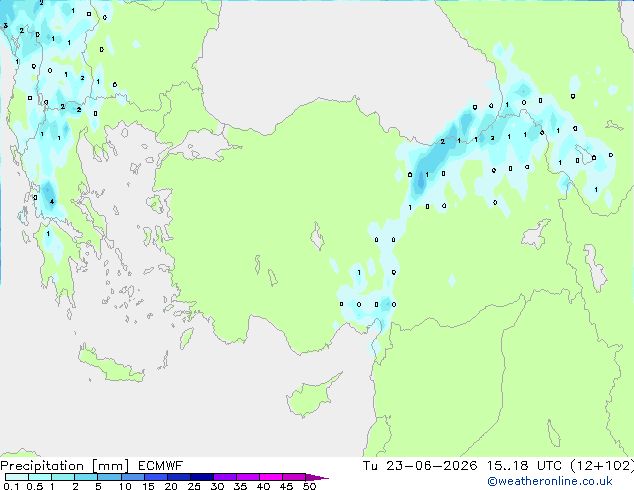
Task: Select the "Tu 23-06-2026" date text
Action: [x=420, y=466]
